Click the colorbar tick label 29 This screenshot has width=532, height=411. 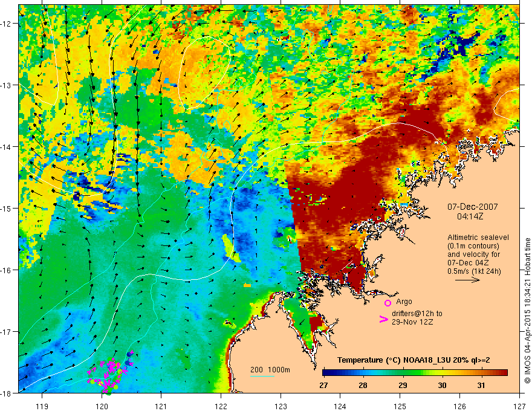(403, 385)
